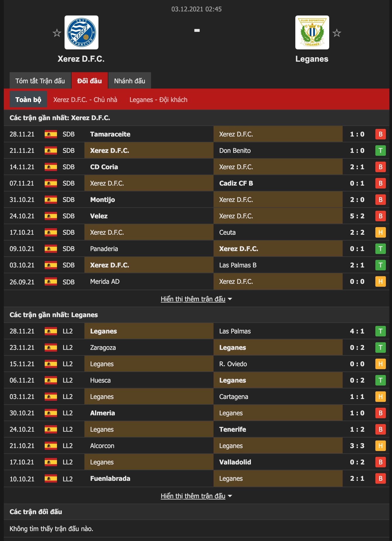Click the loss badge for Almeria match
This screenshot has height=541, width=392.
(381, 413)
